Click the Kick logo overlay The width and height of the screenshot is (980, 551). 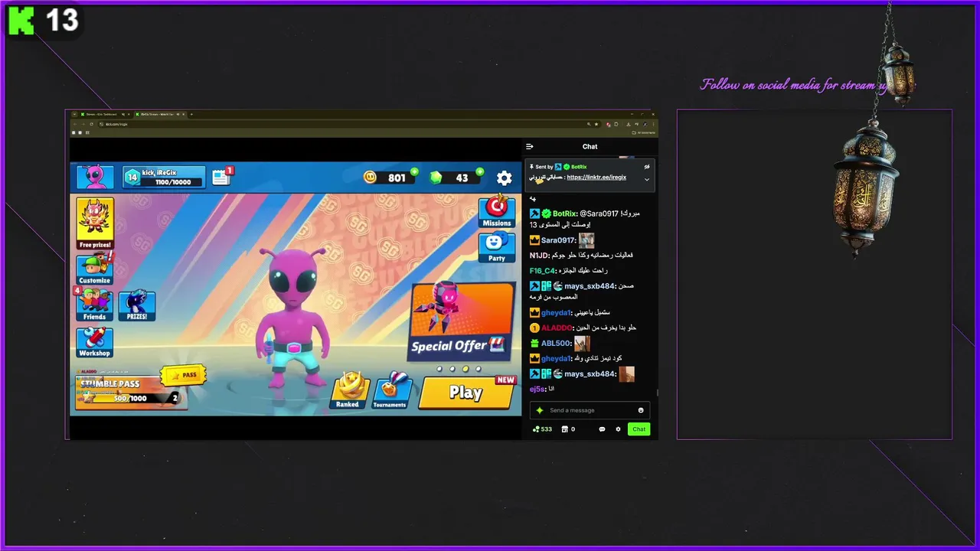point(21,21)
